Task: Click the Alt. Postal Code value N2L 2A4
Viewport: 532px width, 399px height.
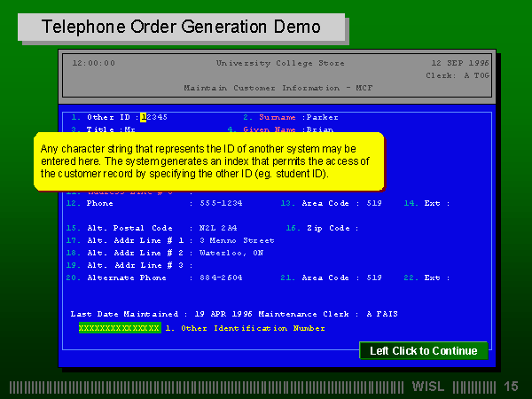Action: (219, 228)
